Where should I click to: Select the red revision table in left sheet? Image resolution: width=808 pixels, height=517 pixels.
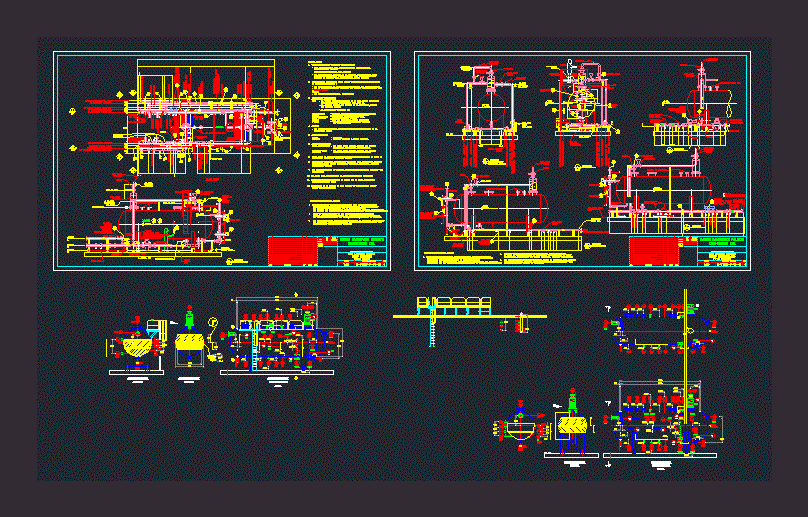click(304, 251)
